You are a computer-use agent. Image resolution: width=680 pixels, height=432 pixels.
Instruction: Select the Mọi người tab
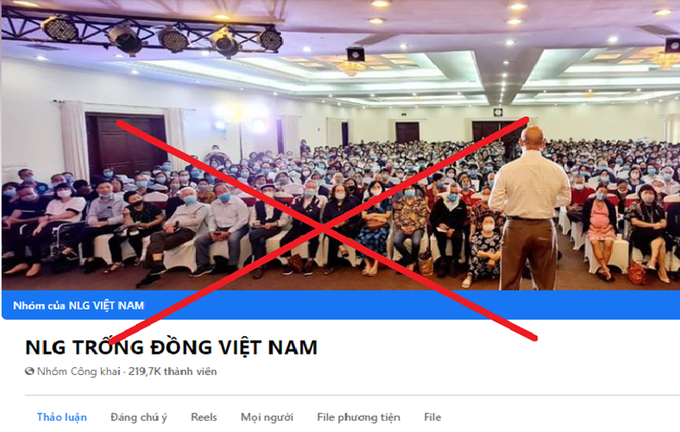pos(267,417)
